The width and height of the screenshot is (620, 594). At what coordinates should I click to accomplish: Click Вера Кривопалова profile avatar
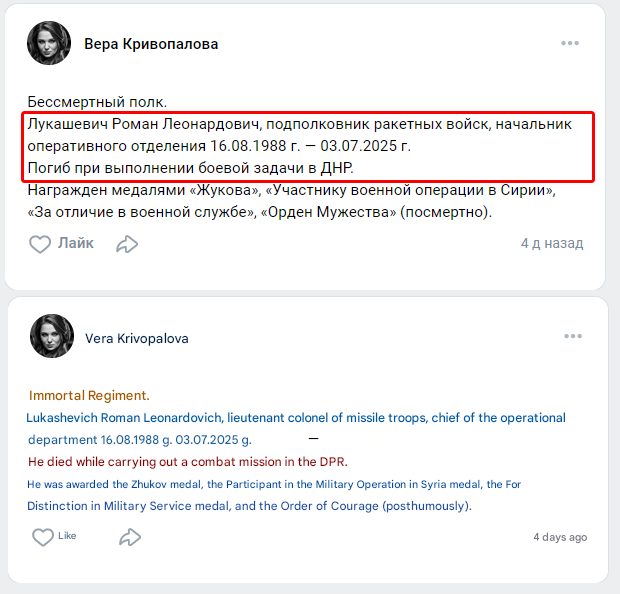(49, 43)
